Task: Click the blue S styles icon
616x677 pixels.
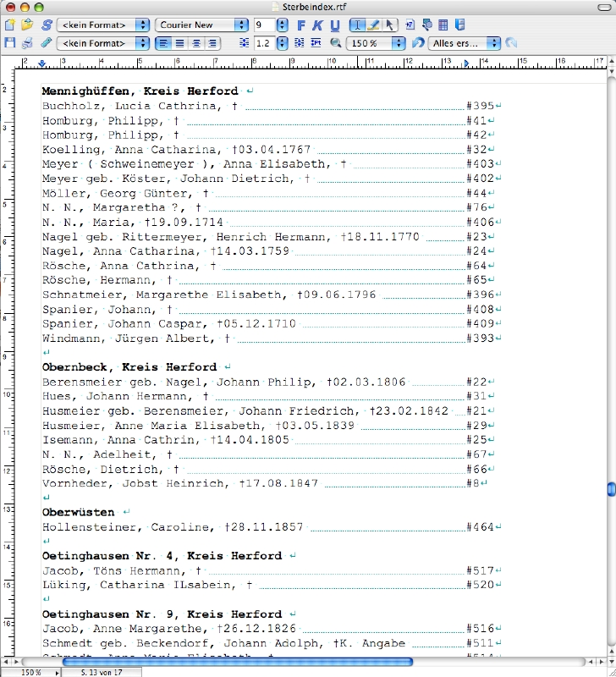Action: 46,25
